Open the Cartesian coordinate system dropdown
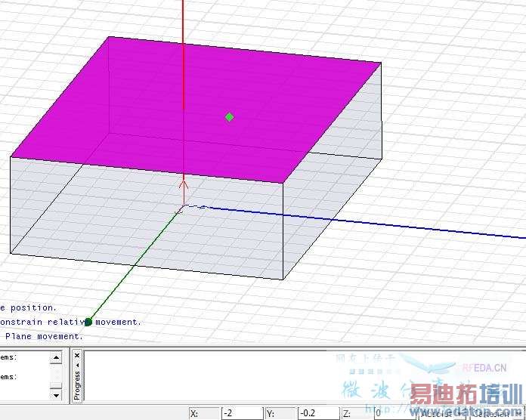Screen dimensions: 526x420 (x=497, y=414)
